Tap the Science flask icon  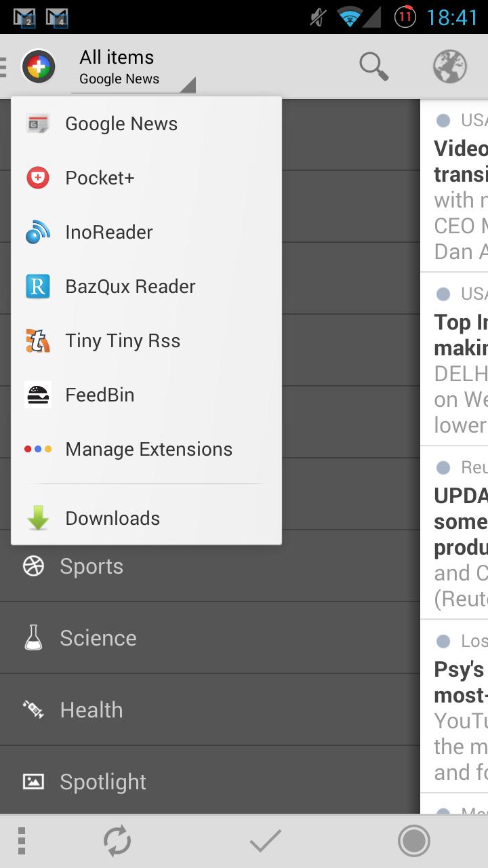click(33, 638)
